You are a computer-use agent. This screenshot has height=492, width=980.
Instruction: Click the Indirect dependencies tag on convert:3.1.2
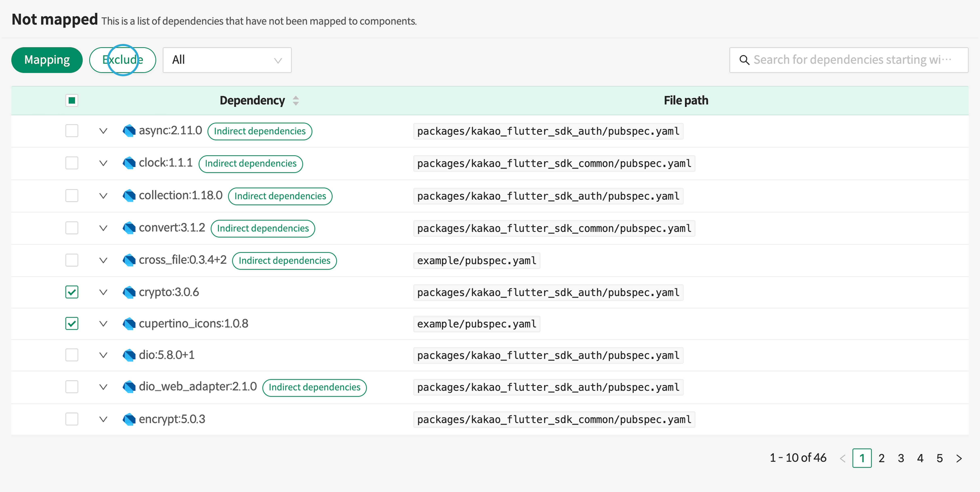pyautogui.click(x=263, y=228)
